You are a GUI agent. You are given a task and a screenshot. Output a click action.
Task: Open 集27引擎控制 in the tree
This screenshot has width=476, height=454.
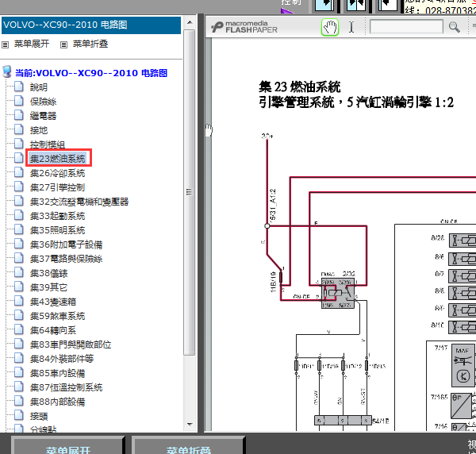[57, 187]
